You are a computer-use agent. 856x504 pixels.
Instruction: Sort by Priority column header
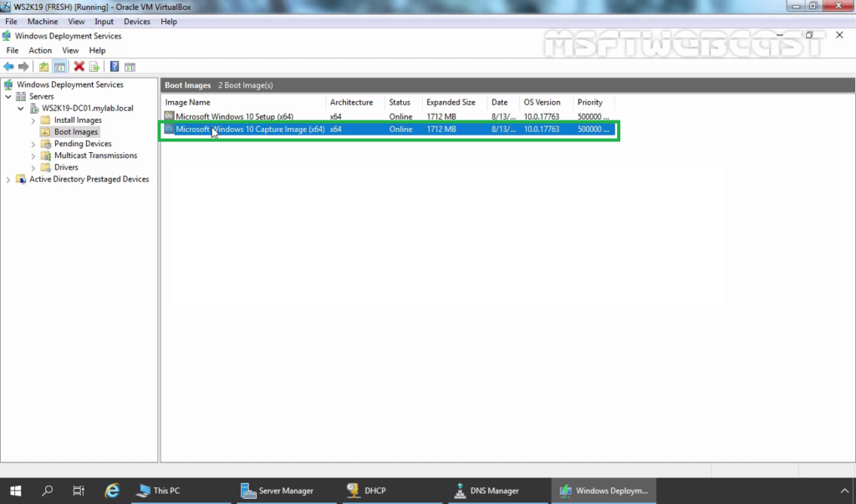[x=594, y=102]
